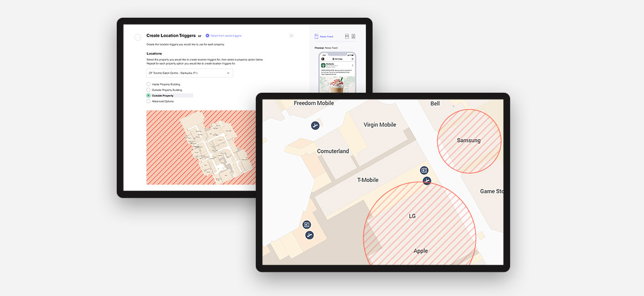The height and width of the screenshot is (296, 644).
Task: Click the Locations heading text
Action: [154, 54]
